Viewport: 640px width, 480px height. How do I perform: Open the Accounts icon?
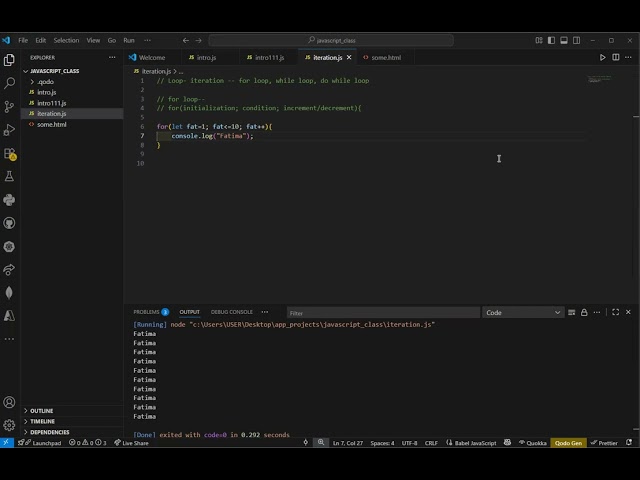(x=9, y=402)
